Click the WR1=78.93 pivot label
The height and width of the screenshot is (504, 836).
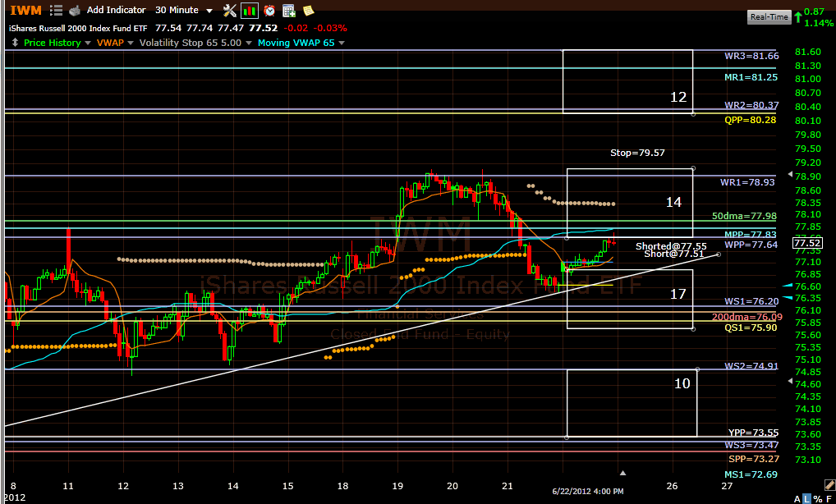[x=747, y=182]
